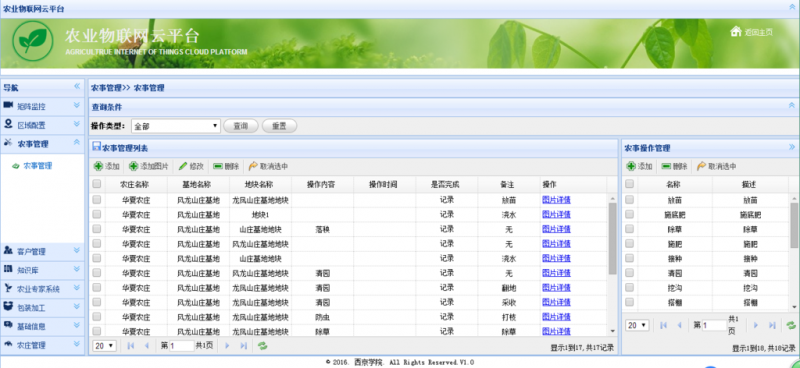The width and height of the screenshot is (800, 368).
Task: Go to next page in 农事管理列表 pager
Action: coord(228,346)
